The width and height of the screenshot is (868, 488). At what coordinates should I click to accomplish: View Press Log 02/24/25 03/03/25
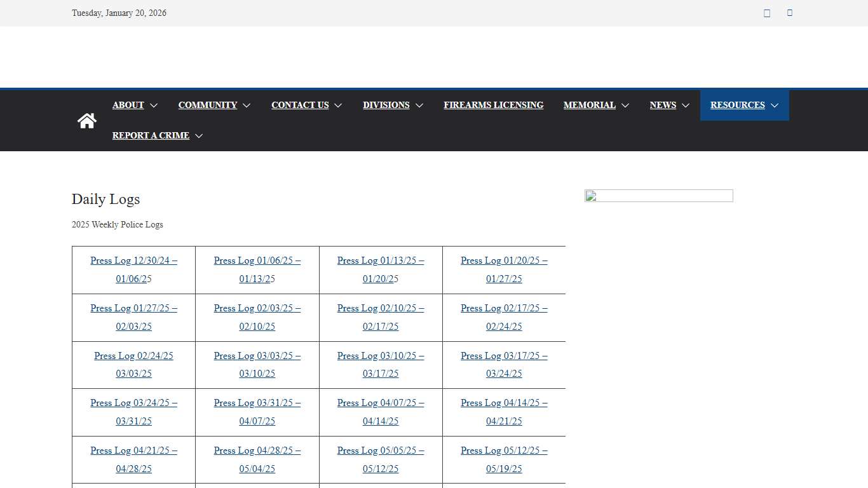click(x=133, y=365)
